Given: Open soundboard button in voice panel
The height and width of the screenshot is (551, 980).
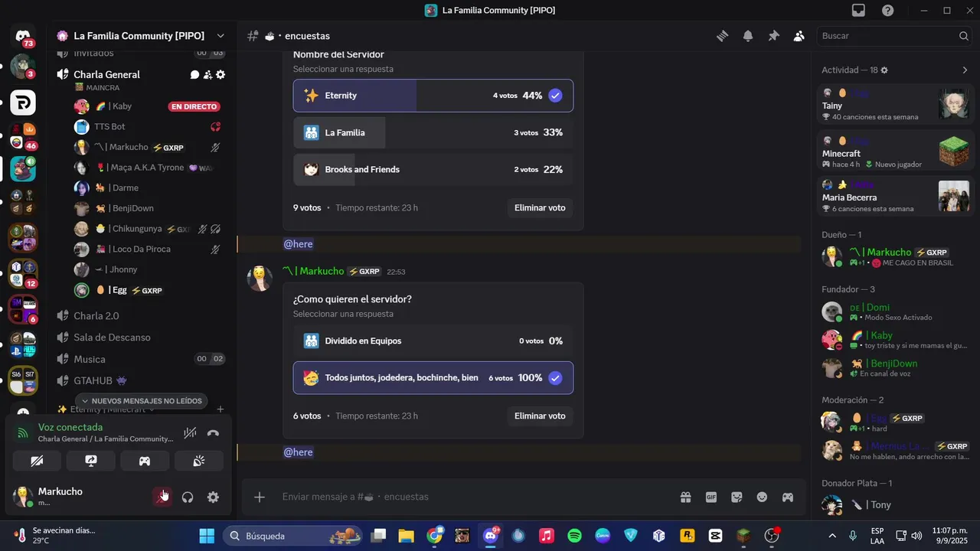Looking at the screenshot, I should (198, 461).
